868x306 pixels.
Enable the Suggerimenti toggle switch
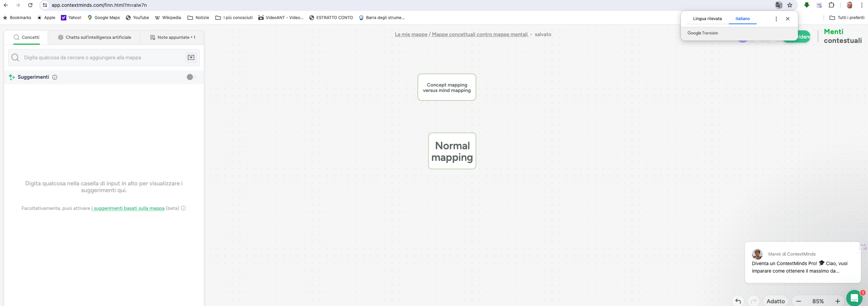[x=191, y=77]
